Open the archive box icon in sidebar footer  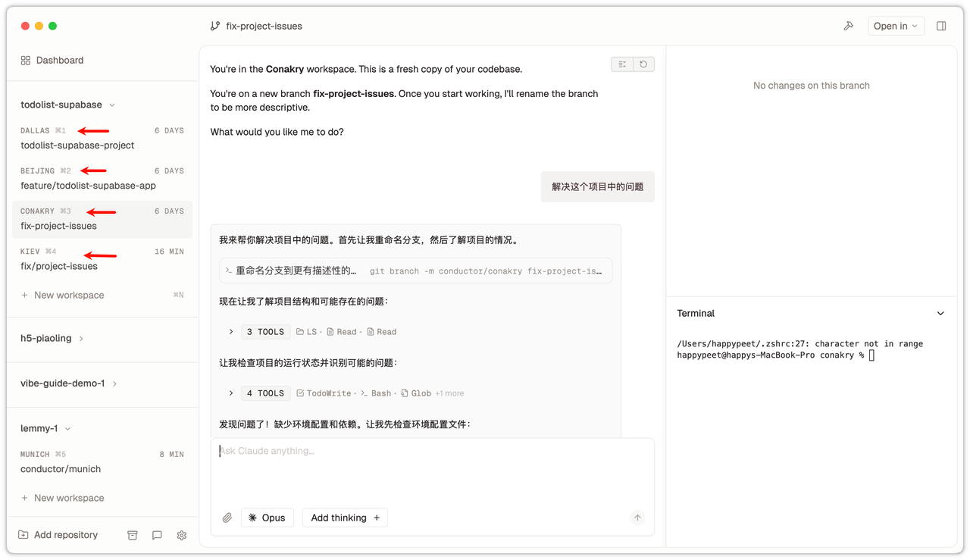point(133,535)
